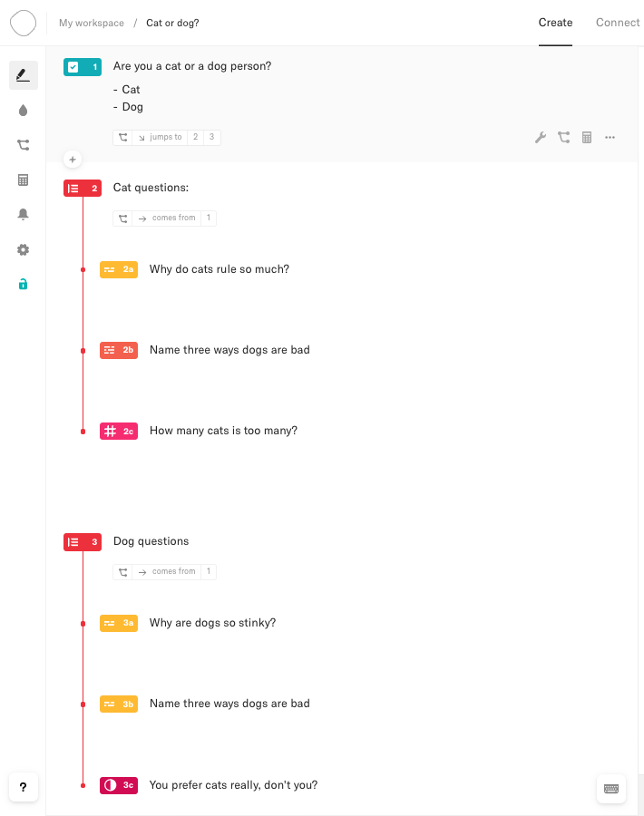Open the Notifications bell icon in sidebar
Screen dimensions: 644x816
click(x=23, y=214)
